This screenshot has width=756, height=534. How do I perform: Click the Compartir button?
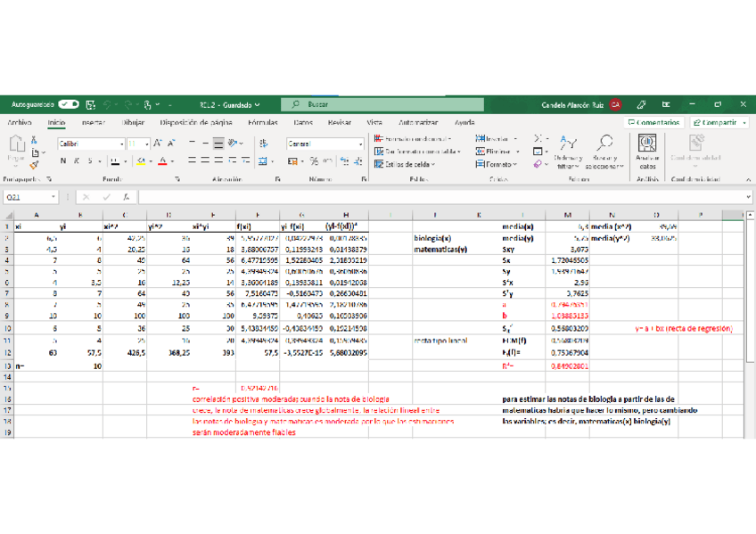coord(719,122)
